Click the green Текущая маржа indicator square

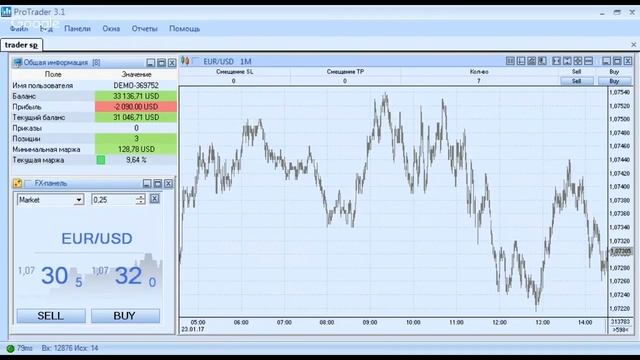pyautogui.click(x=100, y=160)
